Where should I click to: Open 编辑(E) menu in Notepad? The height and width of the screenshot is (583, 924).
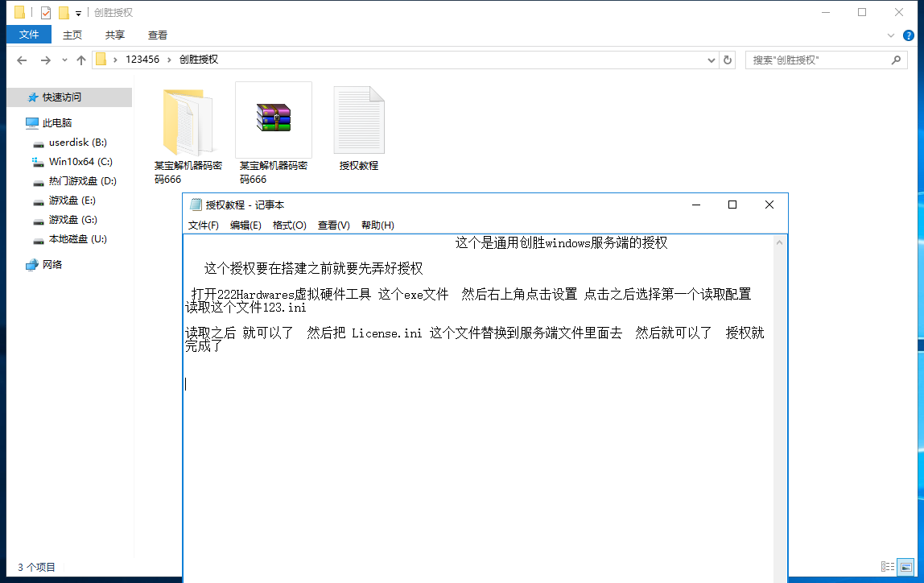[245, 225]
